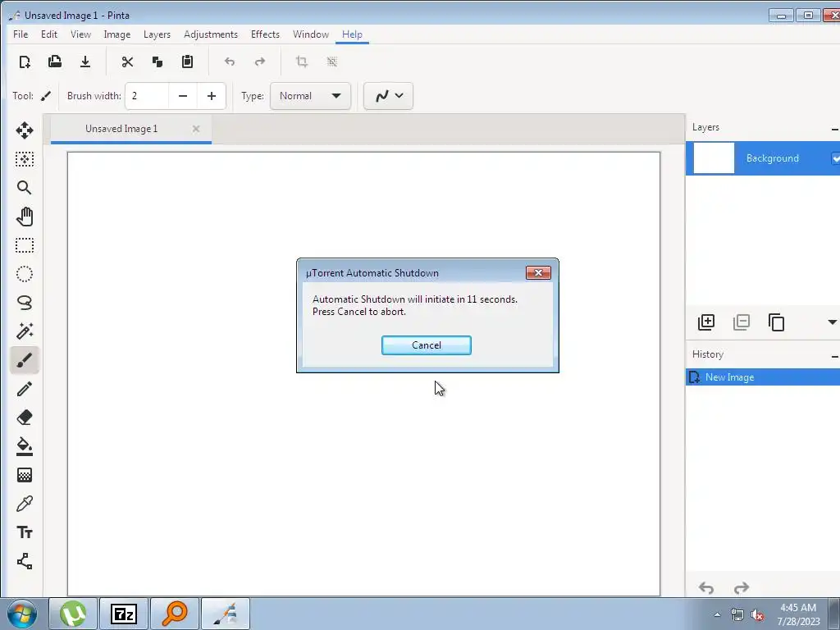The image size is (840, 630).
Task: Select the Eraser tool
Action: [25, 418]
